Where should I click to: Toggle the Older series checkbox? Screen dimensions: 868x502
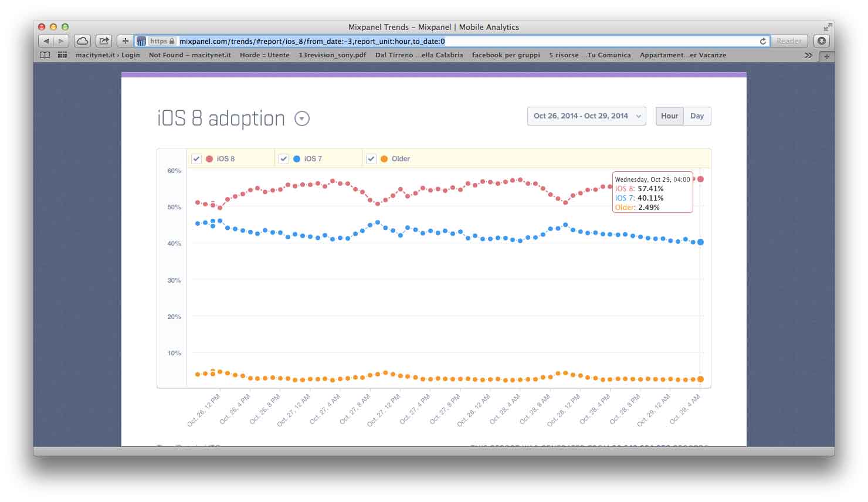coord(371,159)
